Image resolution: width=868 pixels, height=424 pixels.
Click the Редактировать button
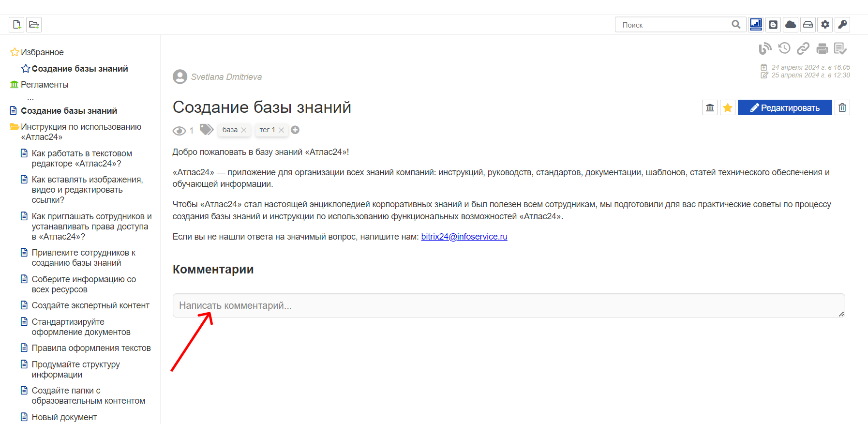coord(785,107)
